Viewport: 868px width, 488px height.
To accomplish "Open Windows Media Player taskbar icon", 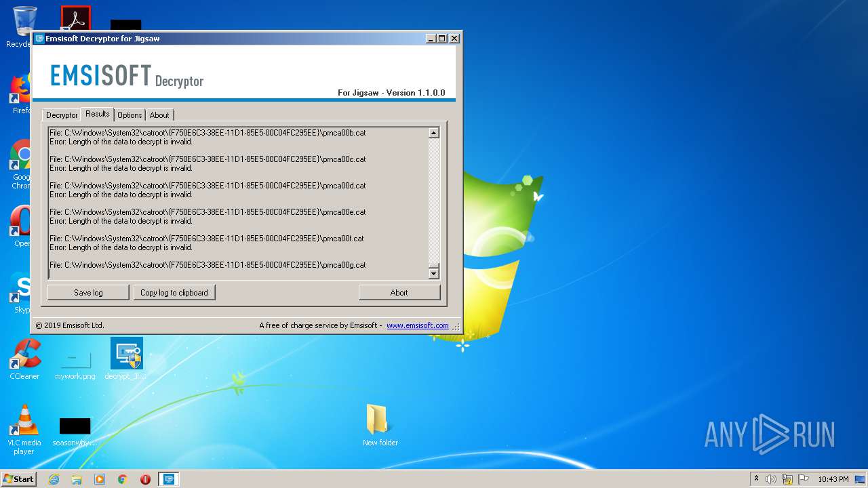I will (x=100, y=479).
